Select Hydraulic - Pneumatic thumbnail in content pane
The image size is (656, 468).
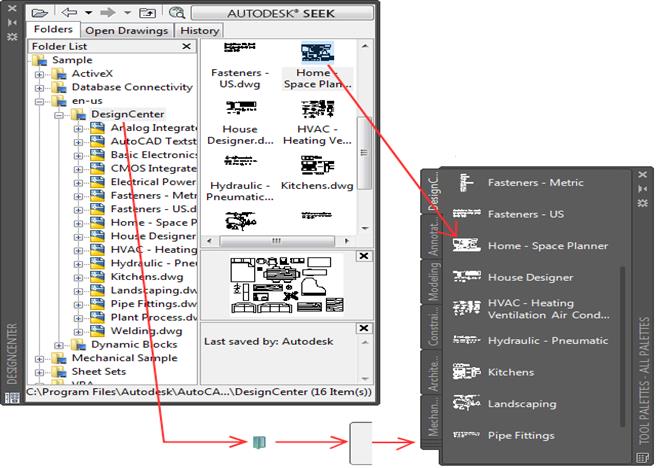click(240, 178)
